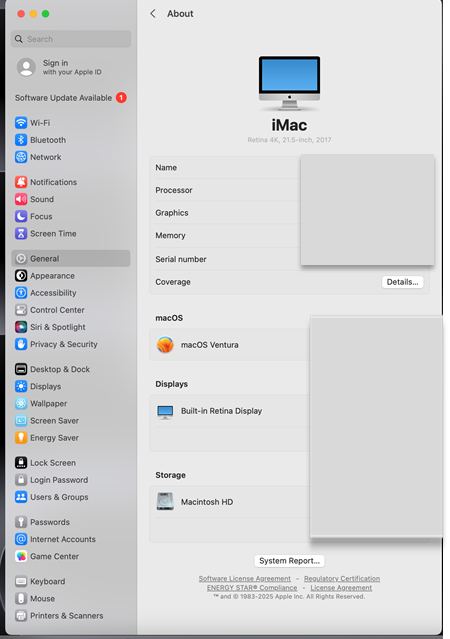Select General in the sidebar
Image resolution: width=450 pixels, height=639 pixels.
pos(71,258)
